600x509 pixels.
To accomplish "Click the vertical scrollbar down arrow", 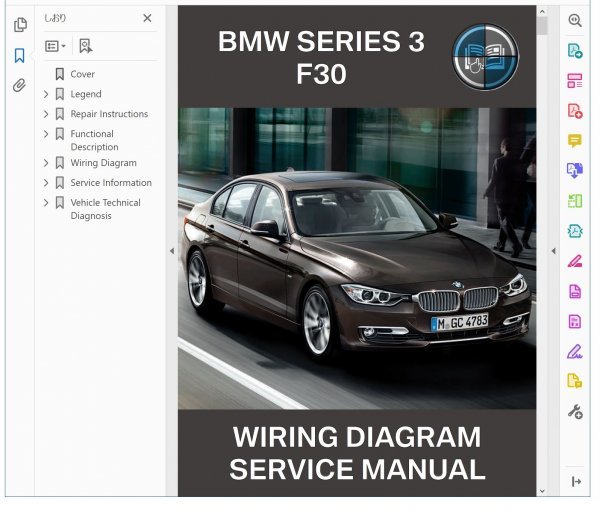I will (542, 491).
